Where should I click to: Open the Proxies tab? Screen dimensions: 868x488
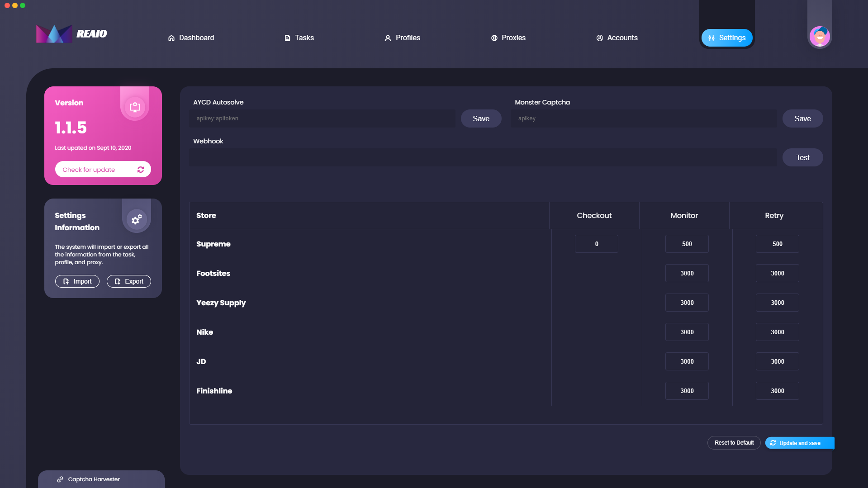pyautogui.click(x=508, y=38)
